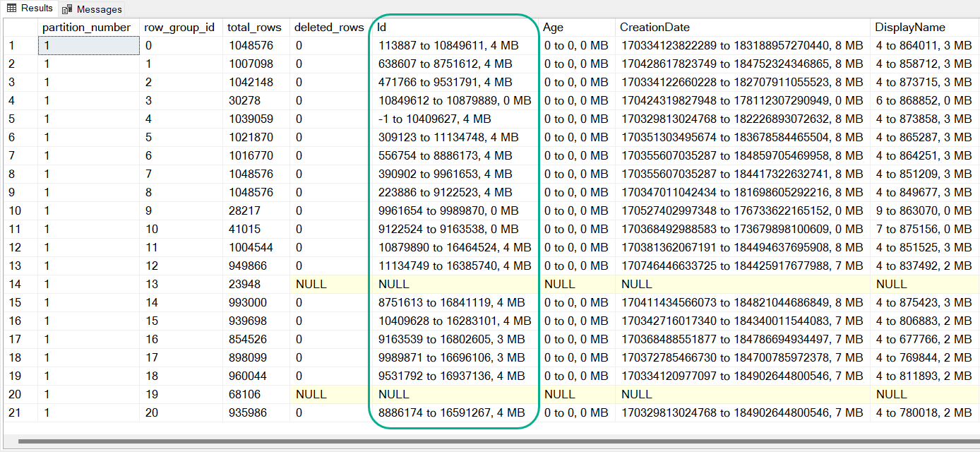Click total_rows cell 1042148
980x452 pixels.
tap(256, 83)
